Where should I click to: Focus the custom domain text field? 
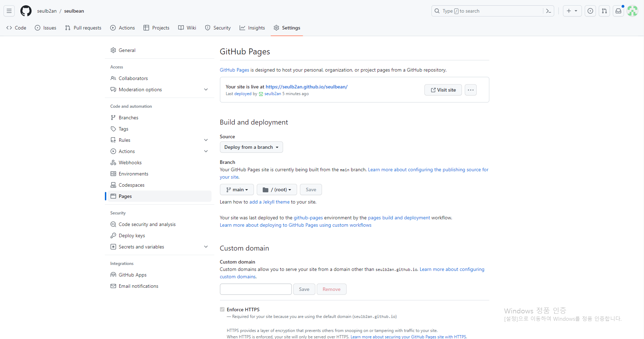tap(256, 289)
